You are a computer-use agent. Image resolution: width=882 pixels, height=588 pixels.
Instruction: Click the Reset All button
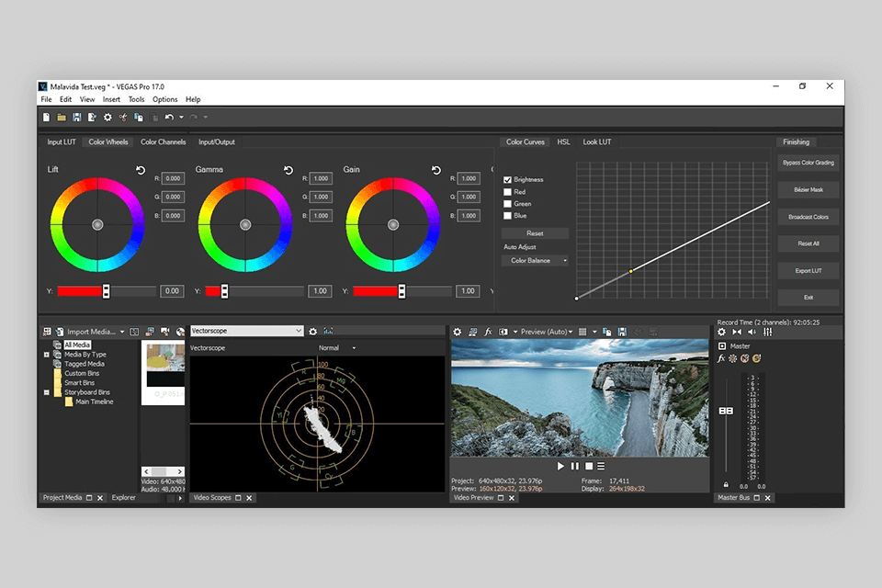click(x=808, y=243)
